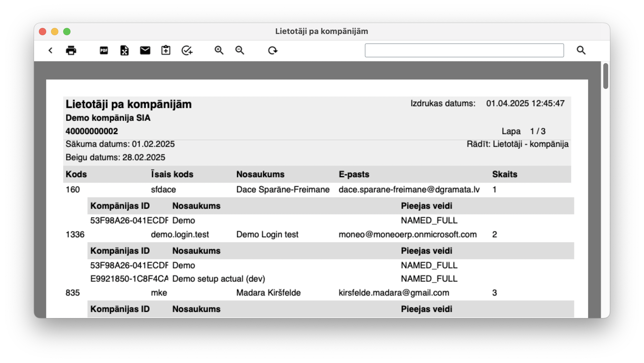Click Sākuma datums: 01.02.2025
The height and width of the screenshot is (363, 644).
point(120,144)
